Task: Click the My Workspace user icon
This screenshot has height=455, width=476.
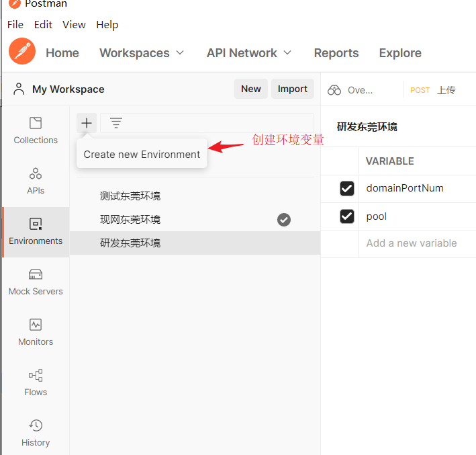Action: point(19,89)
